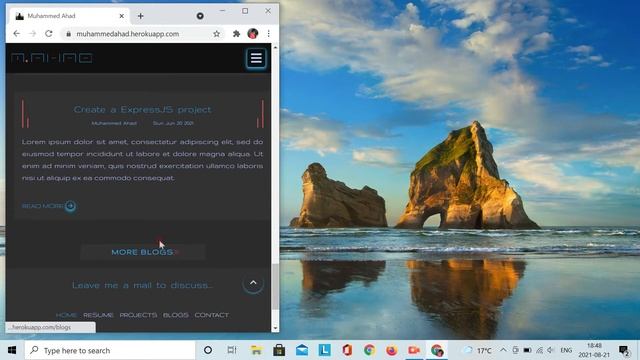The image size is (640, 360).
Task: Open the blue L app on taskbar
Action: coord(325,350)
